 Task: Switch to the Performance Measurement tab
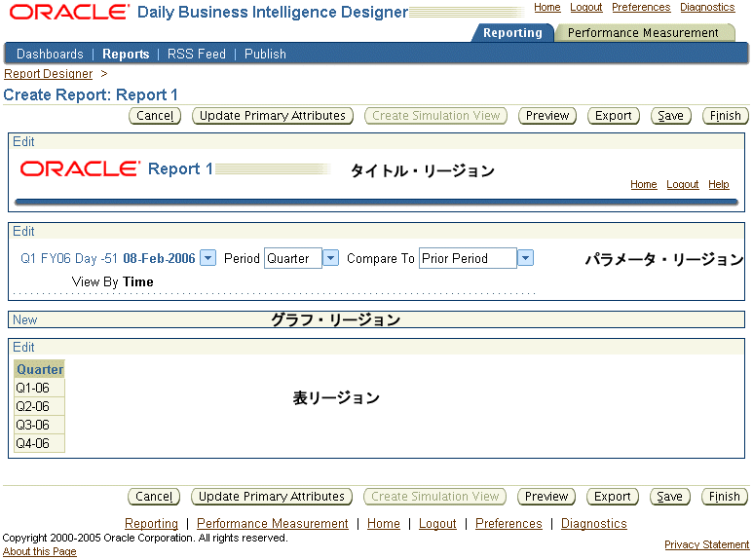coord(643,33)
